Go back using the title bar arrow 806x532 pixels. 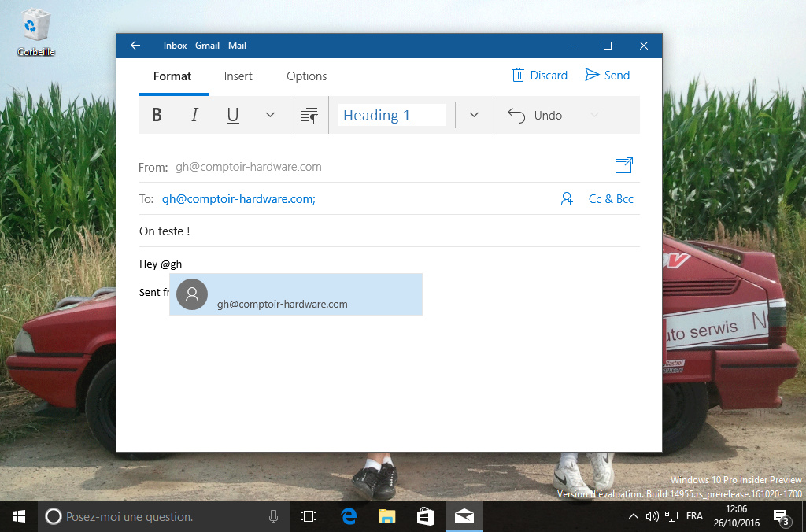135,46
